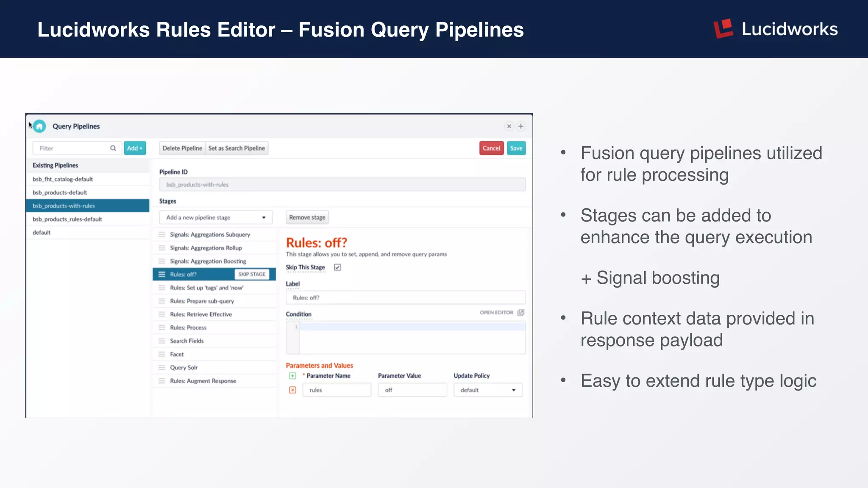Click drag handle of Rules: Set up 'tags'
This screenshot has width=868, height=488.
[162, 288]
